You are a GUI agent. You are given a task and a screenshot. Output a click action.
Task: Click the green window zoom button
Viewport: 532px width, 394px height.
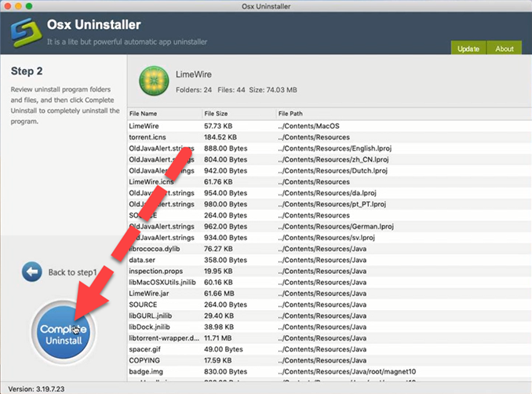(x=29, y=5)
